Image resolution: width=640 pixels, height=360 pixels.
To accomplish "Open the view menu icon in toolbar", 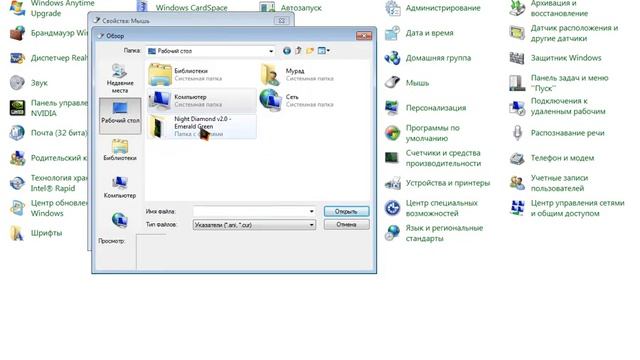I will pos(323,51).
